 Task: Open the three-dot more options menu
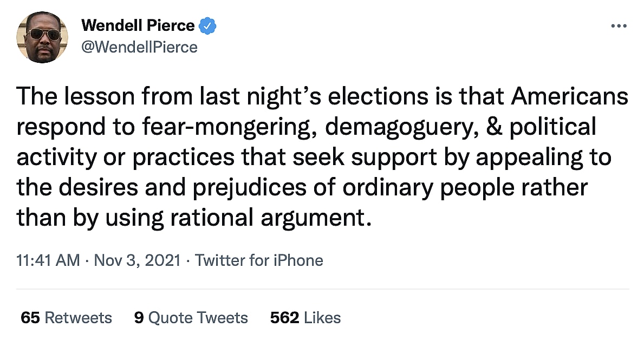pyautogui.click(x=619, y=26)
